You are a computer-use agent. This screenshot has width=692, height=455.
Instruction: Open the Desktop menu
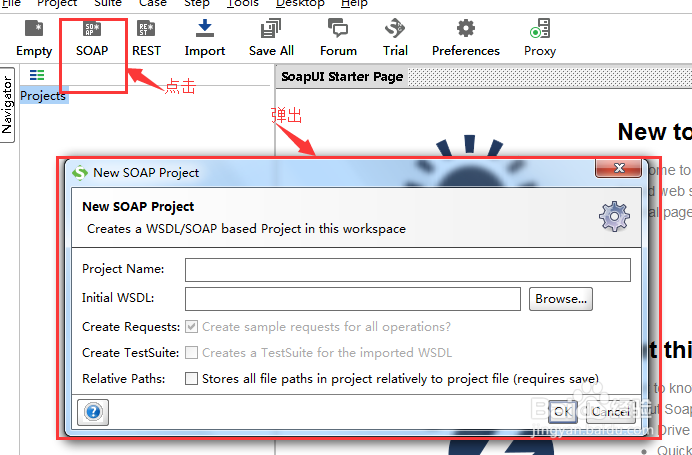click(300, 4)
